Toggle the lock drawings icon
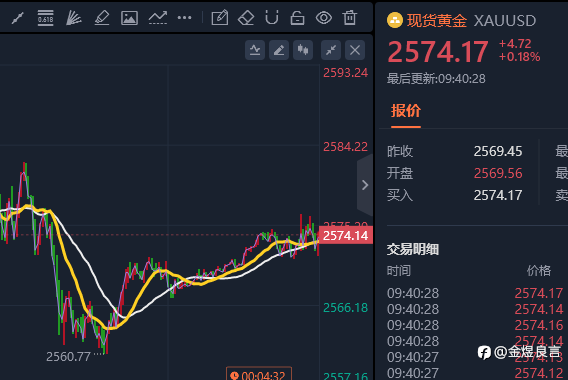This screenshot has height=380, width=568. [297, 18]
